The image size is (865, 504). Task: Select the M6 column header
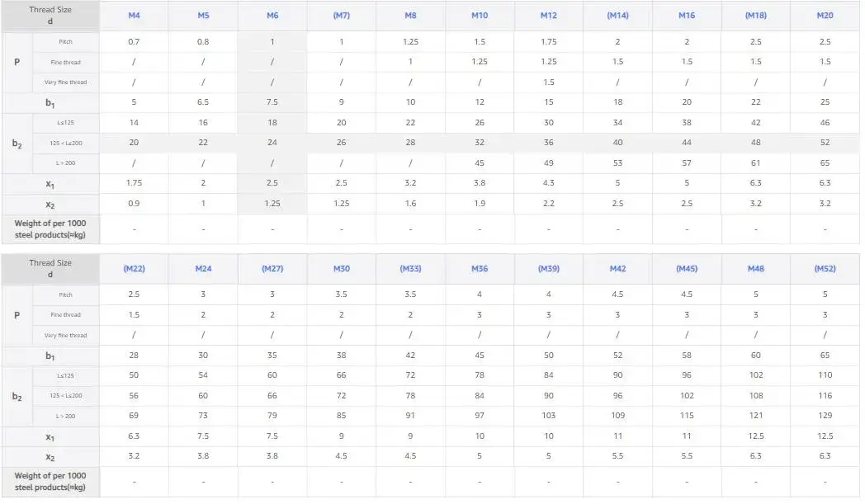[x=272, y=16]
